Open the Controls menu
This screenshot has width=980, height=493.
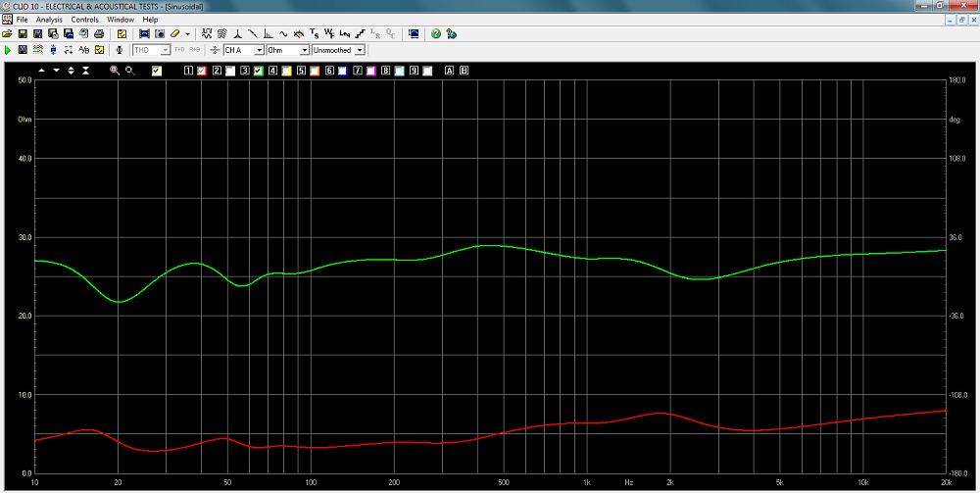tap(84, 20)
